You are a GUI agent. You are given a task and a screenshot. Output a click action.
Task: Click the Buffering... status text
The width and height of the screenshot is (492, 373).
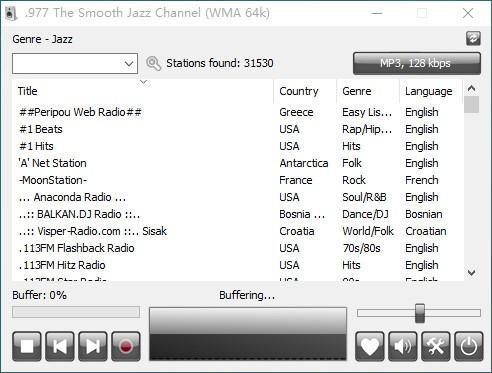[247, 295]
